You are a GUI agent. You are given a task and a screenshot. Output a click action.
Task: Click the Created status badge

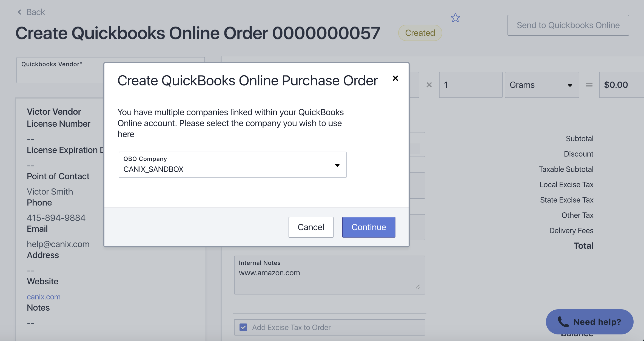(x=420, y=33)
